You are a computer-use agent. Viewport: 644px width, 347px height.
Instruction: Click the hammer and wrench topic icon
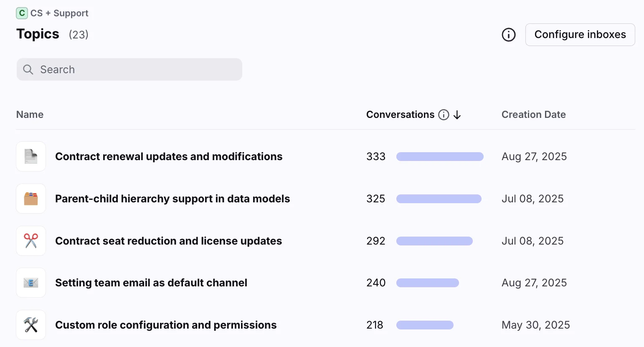[31, 325]
